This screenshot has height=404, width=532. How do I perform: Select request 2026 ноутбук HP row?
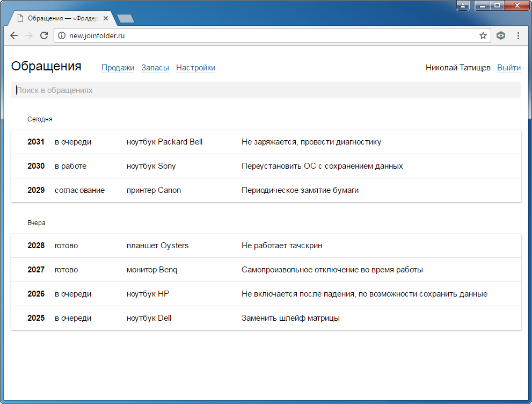coord(266,294)
